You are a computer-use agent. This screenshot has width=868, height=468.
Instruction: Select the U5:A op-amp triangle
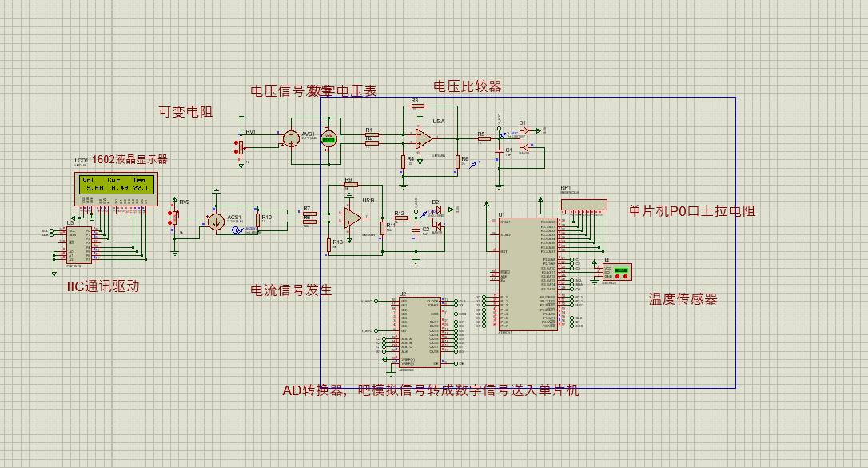tap(424, 138)
